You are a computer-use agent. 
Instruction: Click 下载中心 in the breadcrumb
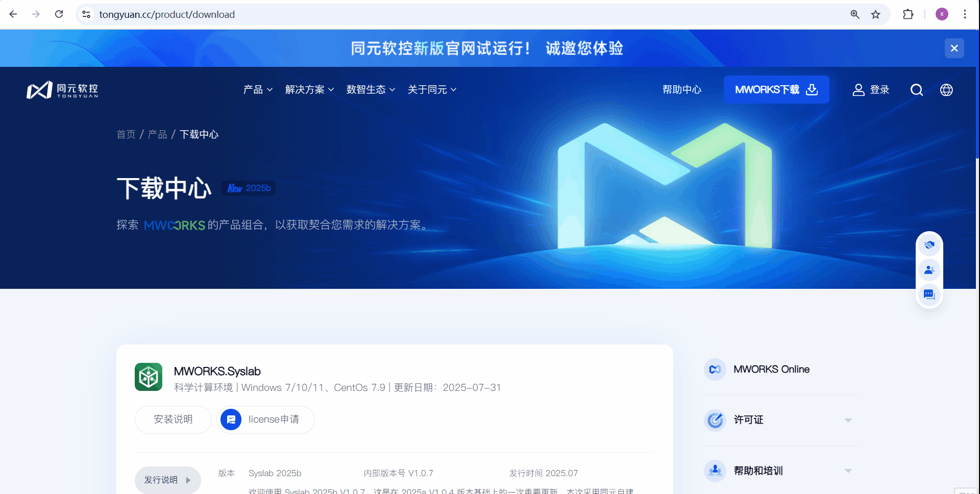coord(199,134)
